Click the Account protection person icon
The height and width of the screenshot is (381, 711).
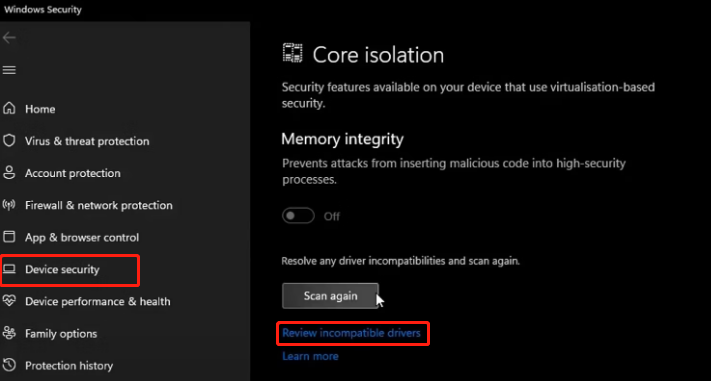click(x=9, y=173)
